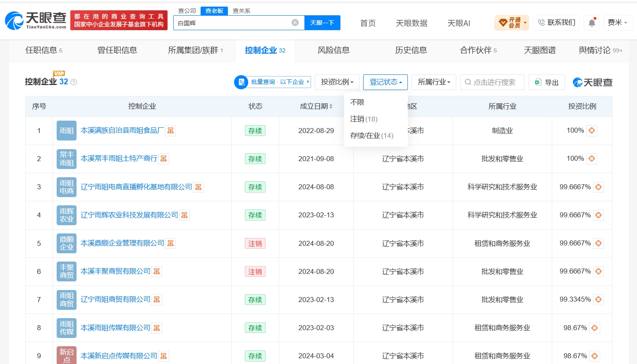This screenshot has height=364, width=637.
Task: Show investment path icon for 本溪丰聚商贸 row
Action: click(599, 271)
